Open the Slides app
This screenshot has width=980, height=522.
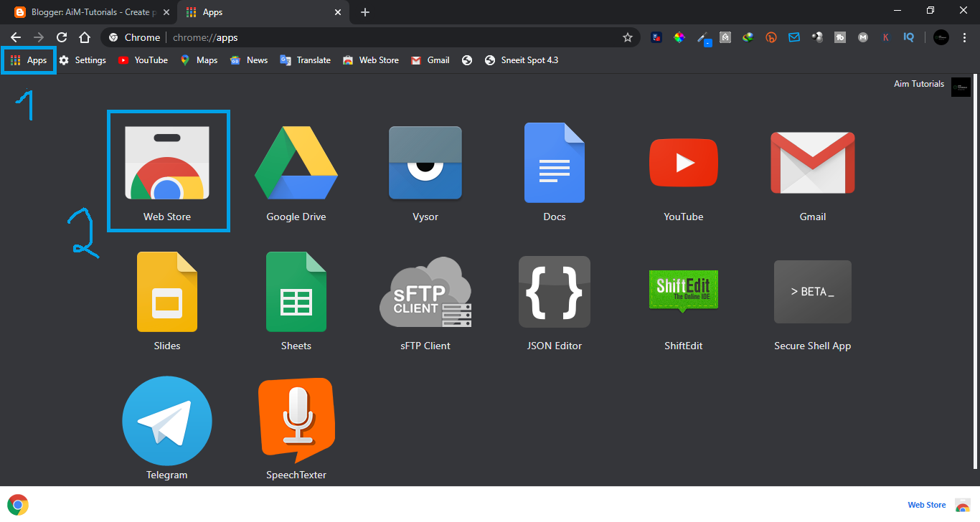click(x=167, y=292)
